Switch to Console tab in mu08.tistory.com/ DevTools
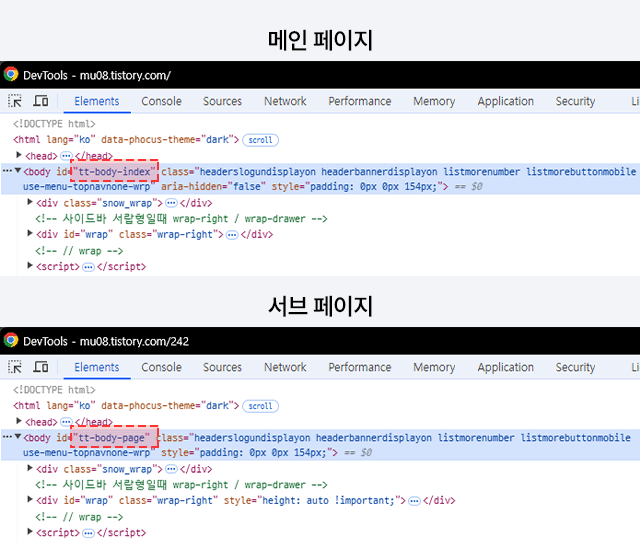 [161, 101]
